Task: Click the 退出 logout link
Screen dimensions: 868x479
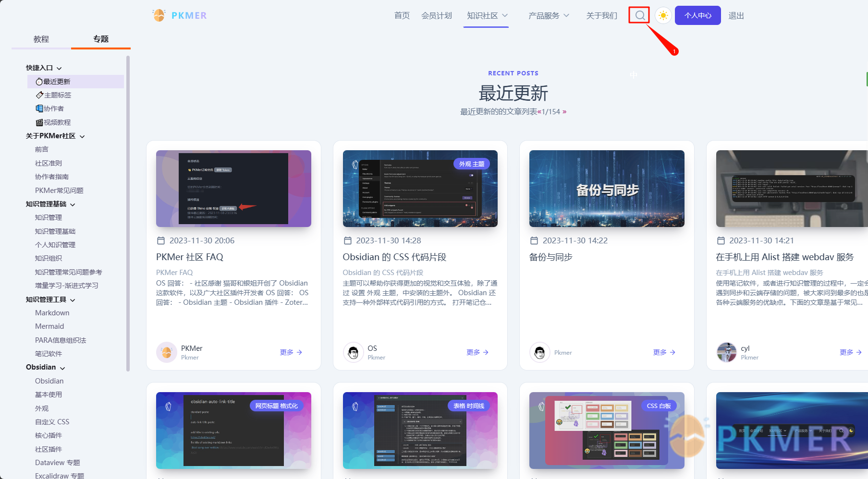Action: coord(736,15)
